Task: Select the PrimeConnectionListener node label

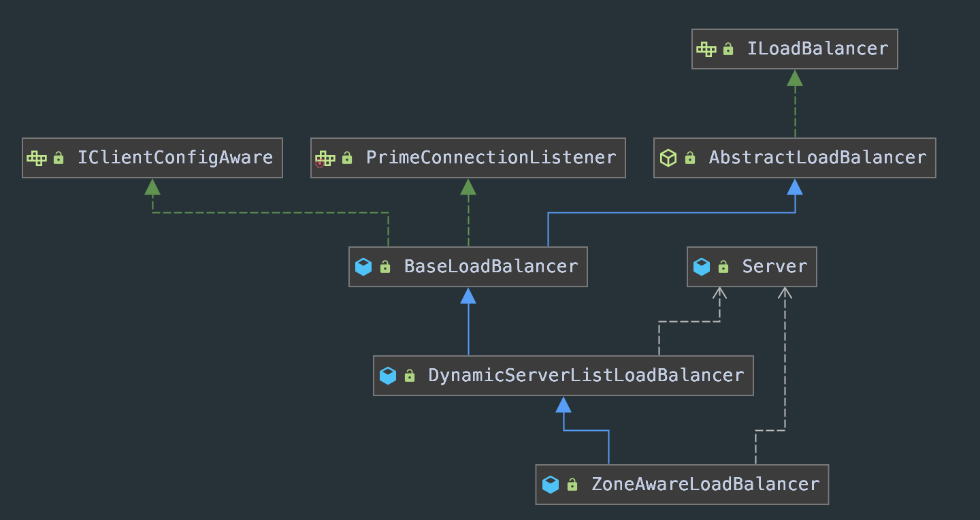Action: point(491,158)
